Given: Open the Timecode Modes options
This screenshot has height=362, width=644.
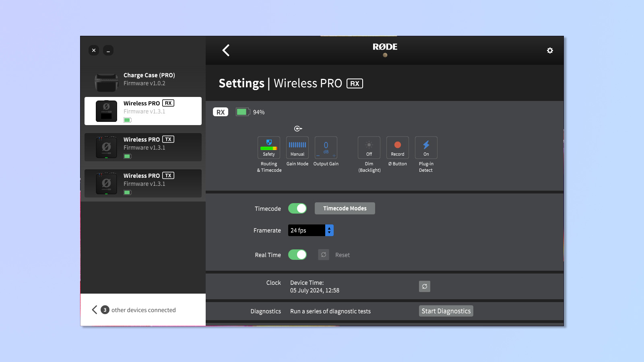Looking at the screenshot, I should point(345,208).
